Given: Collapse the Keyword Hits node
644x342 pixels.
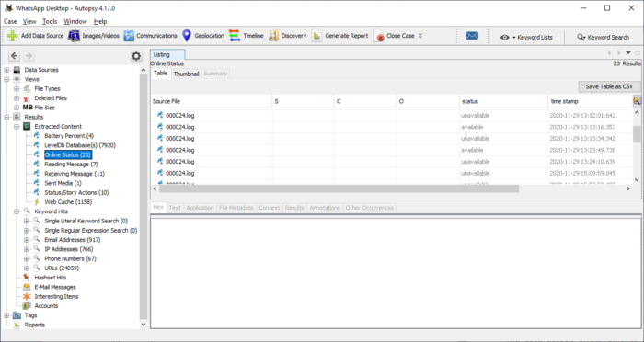Looking at the screenshot, I should (x=17, y=211).
